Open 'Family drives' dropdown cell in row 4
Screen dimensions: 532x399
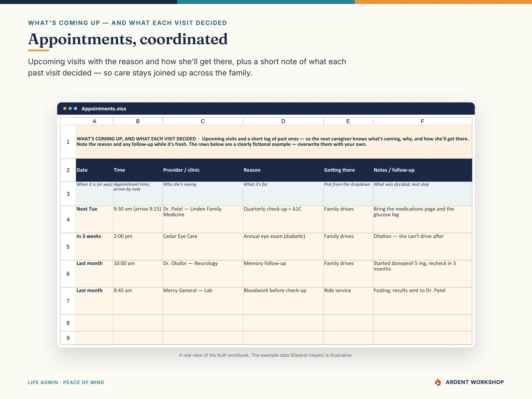348,219
